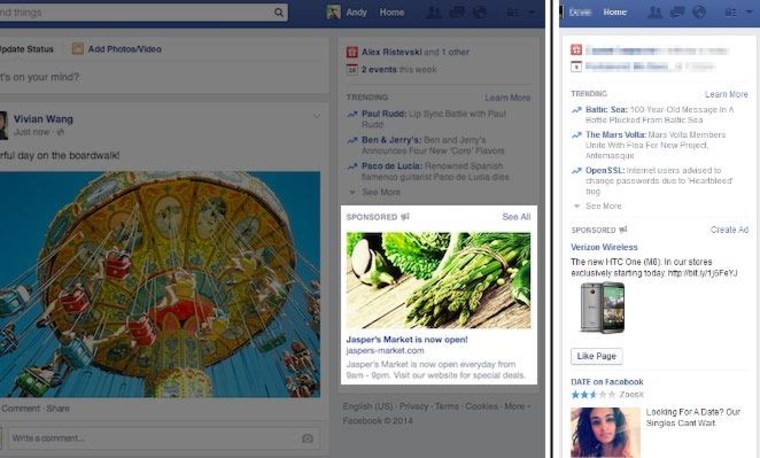This screenshot has height=458, width=760.
Task: Open account dropdown arrow in right window
Action: 750,12
